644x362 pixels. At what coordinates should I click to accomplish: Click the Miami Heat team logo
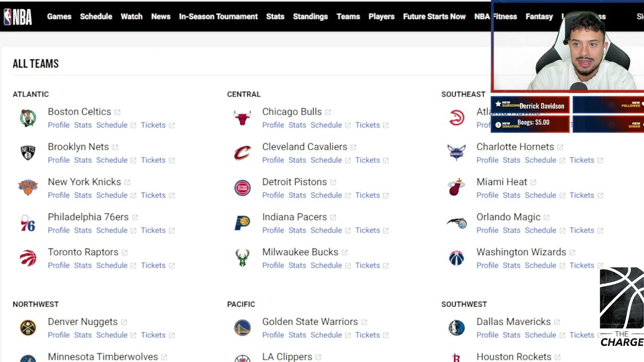(457, 188)
